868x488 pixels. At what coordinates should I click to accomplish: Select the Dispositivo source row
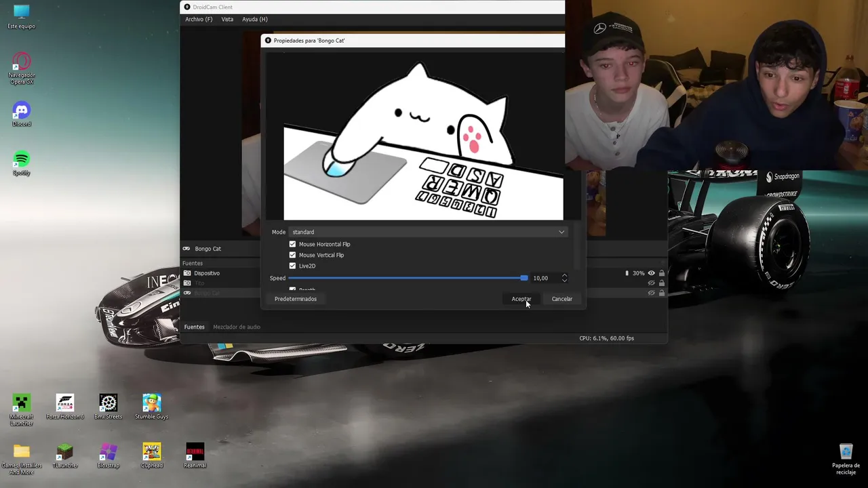coord(424,273)
